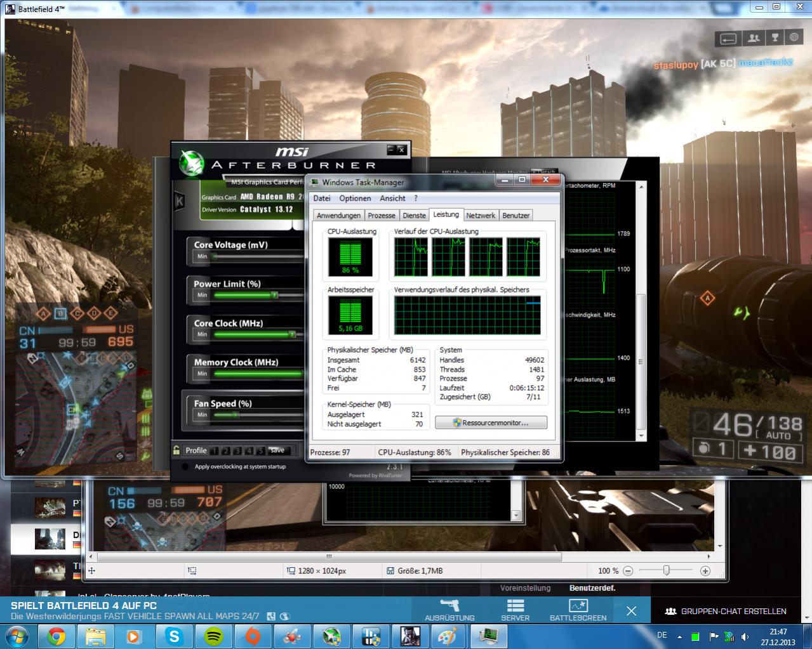Switch to the Anwendungen tab
Image resolution: width=812 pixels, height=649 pixels.
pyautogui.click(x=338, y=216)
